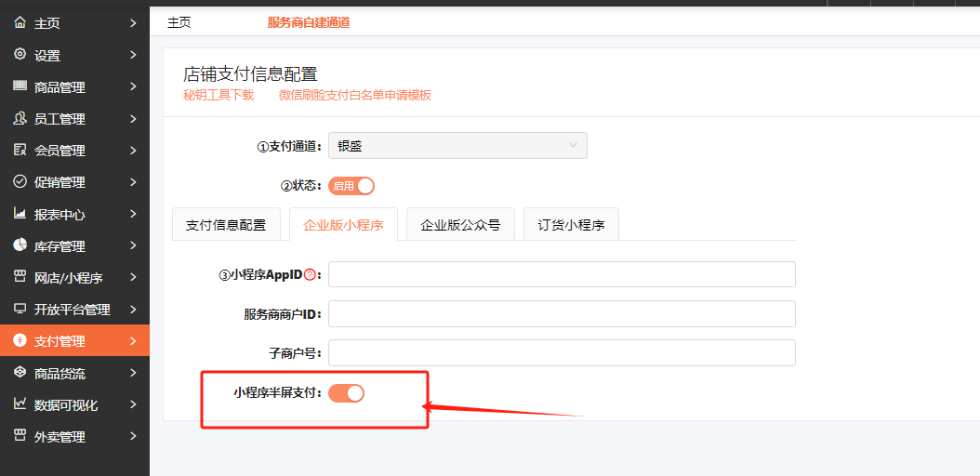The image size is (980, 476).
Task: Open 促销管理 in the sidebar
Action: click(x=74, y=182)
